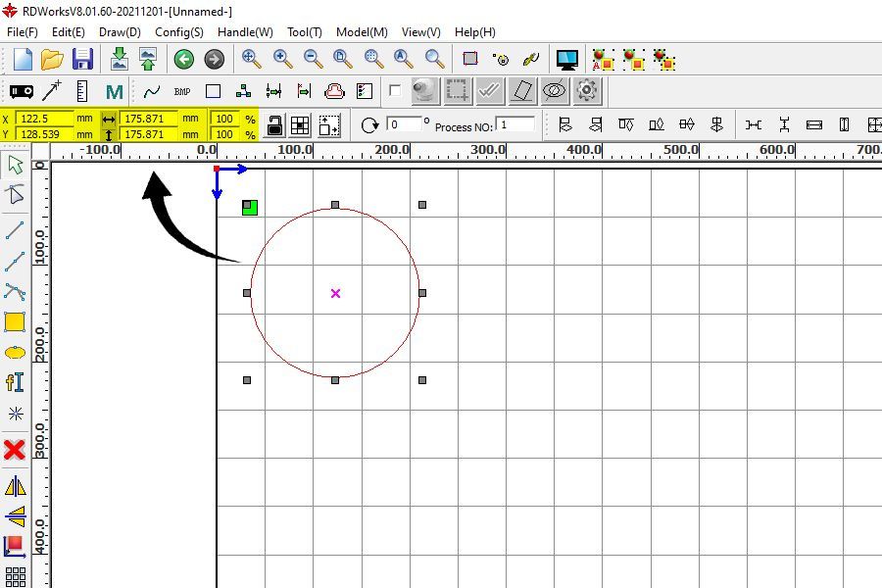Open the Config menu
This screenshot has height=588, width=882.
coord(177,32)
